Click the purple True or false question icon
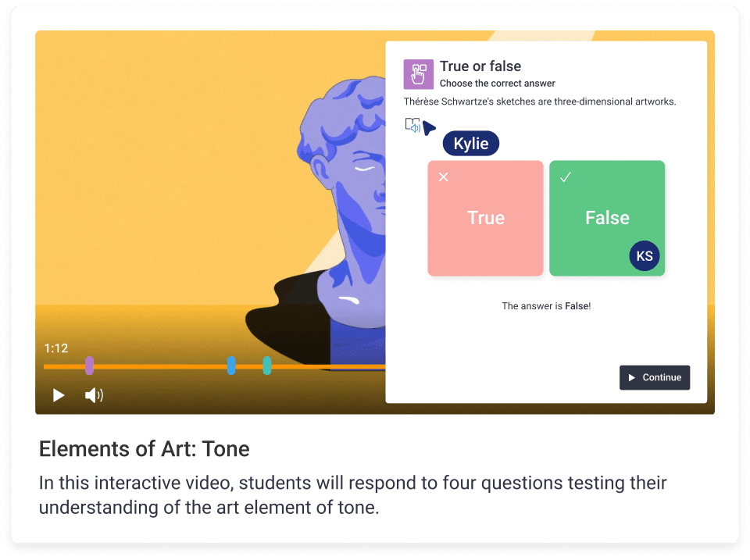 click(x=418, y=74)
